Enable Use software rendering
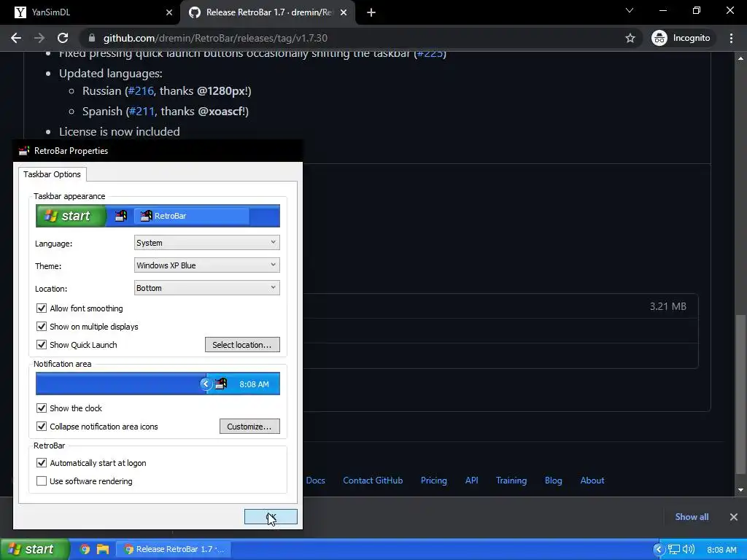747x560 pixels. tap(42, 481)
